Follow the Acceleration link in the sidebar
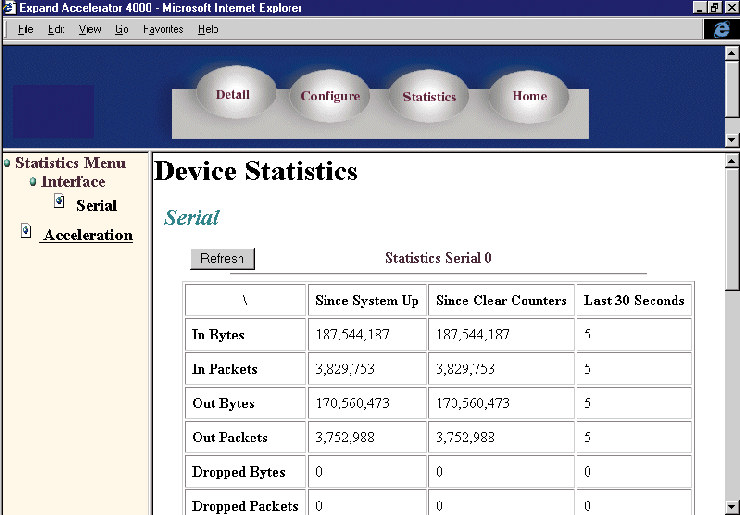740x515 pixels. click(88, 235)
